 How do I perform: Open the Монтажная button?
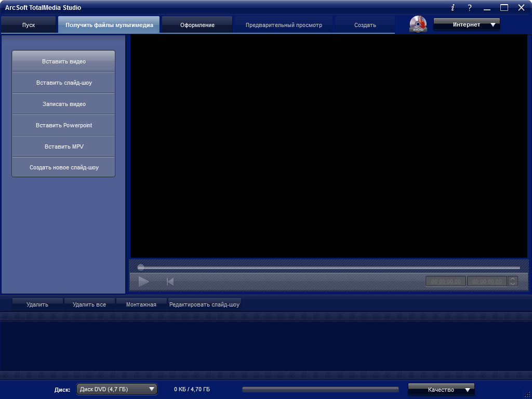click(x=141, y=304)
